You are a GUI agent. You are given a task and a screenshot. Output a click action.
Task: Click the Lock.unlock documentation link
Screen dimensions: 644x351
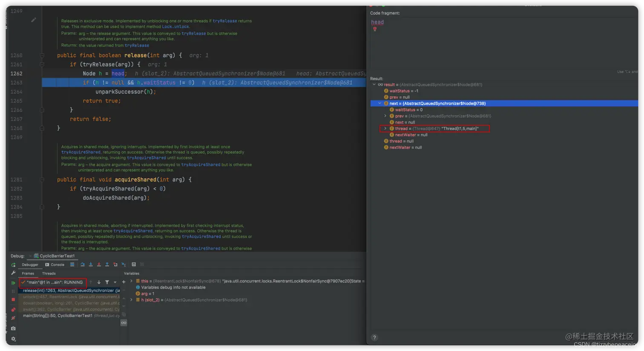(x=175, y=26)
